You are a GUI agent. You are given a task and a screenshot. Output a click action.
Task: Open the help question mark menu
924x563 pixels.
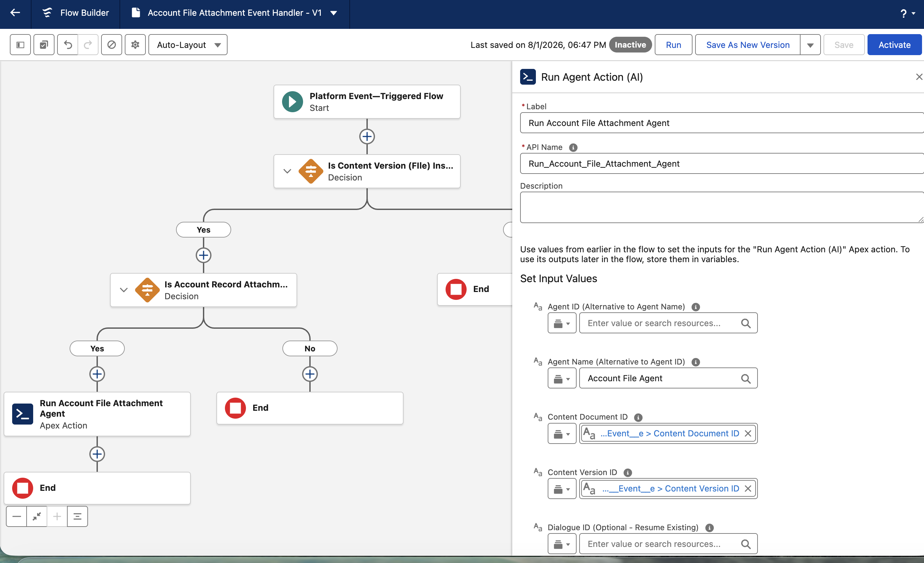point(908,13)
